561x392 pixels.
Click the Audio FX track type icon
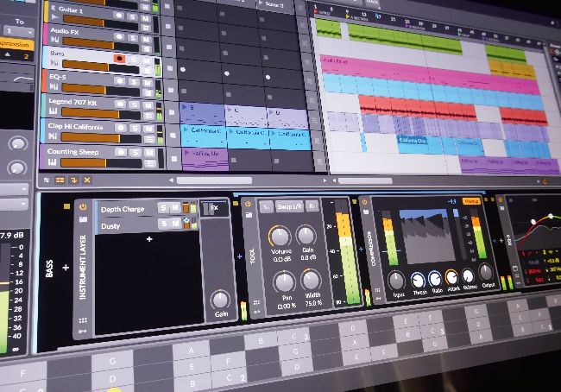tap(55, 40)
